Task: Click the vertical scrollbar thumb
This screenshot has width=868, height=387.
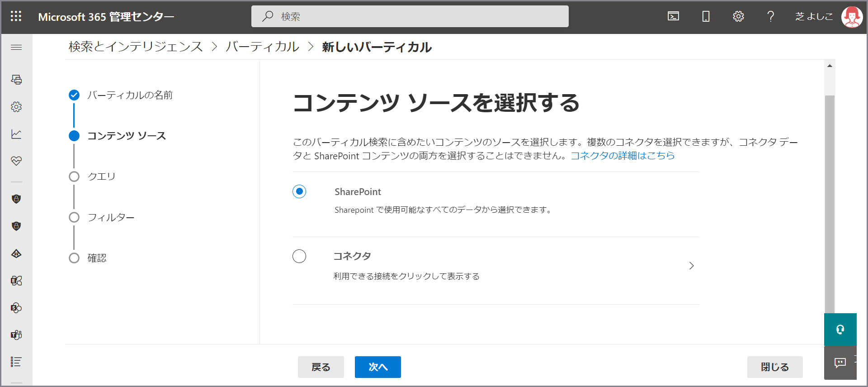Action: click(x=830, y=204)
